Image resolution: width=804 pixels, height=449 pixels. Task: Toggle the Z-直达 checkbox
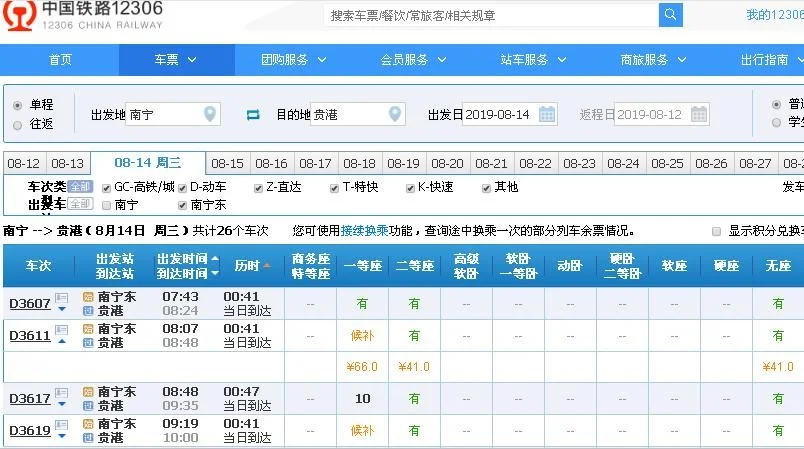pos(258,188)
